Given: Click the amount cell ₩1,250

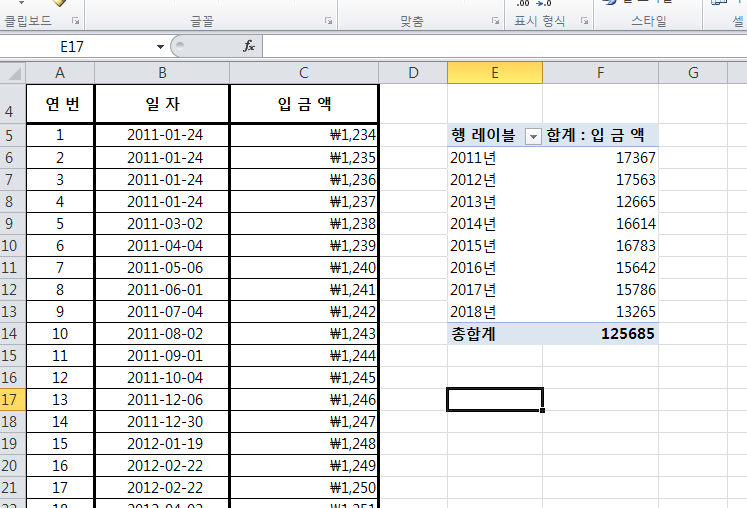Looking at the screenshot, I should click(304, 488).
